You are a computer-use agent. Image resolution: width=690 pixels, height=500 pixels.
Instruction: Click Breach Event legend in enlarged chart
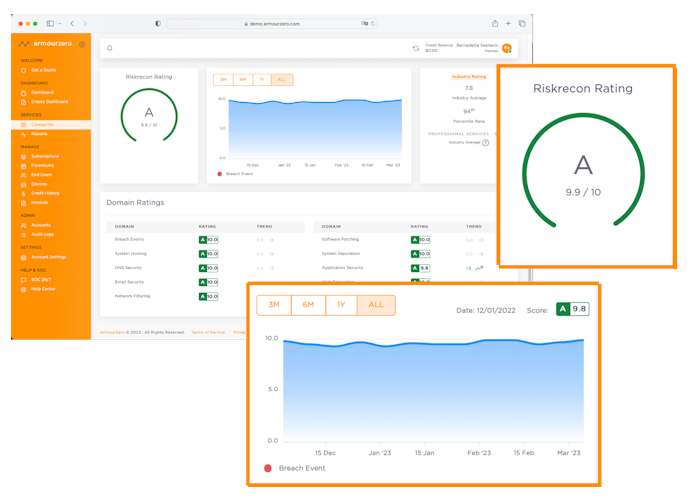(295, 468)
